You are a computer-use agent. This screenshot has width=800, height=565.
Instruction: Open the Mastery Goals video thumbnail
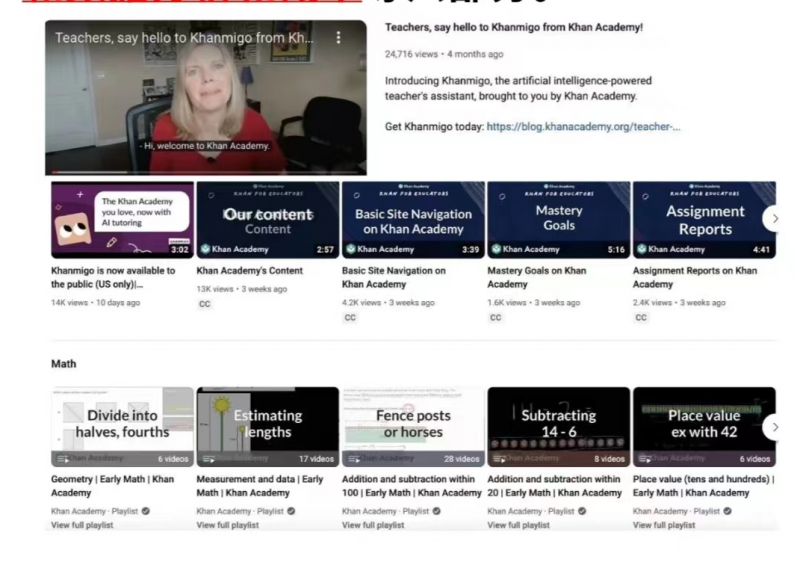[x=559, y=219]
